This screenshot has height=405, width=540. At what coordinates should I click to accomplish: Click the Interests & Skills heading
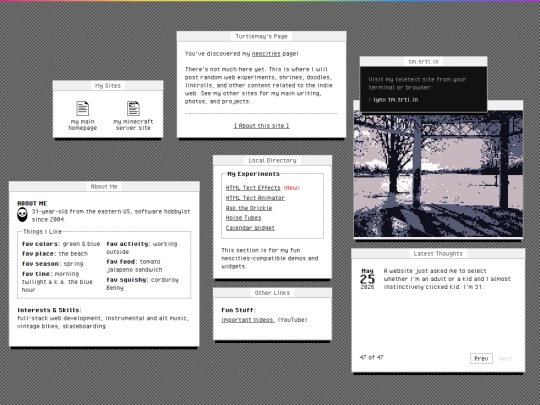point(49,310)
